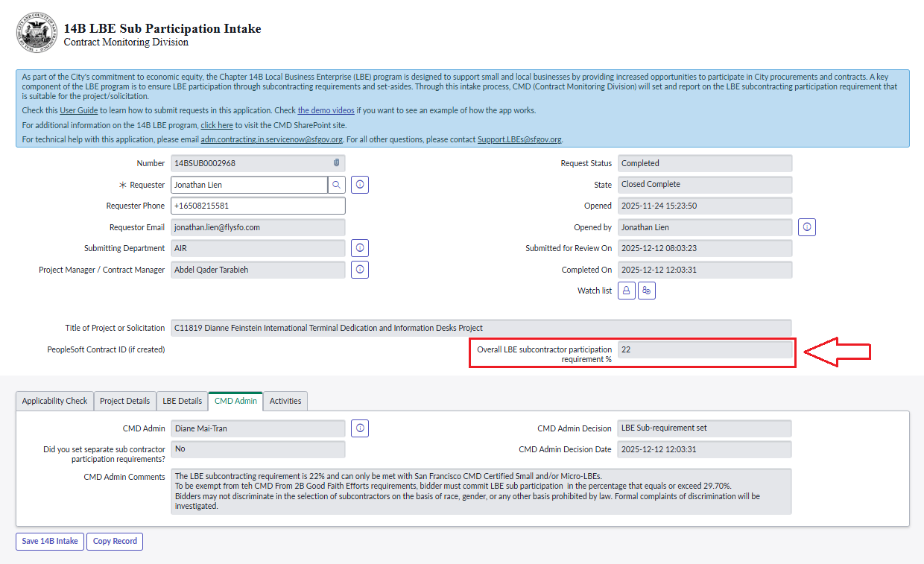Click into the Requester input field
The image size is (924, 564).
click(x=249, y=185)
